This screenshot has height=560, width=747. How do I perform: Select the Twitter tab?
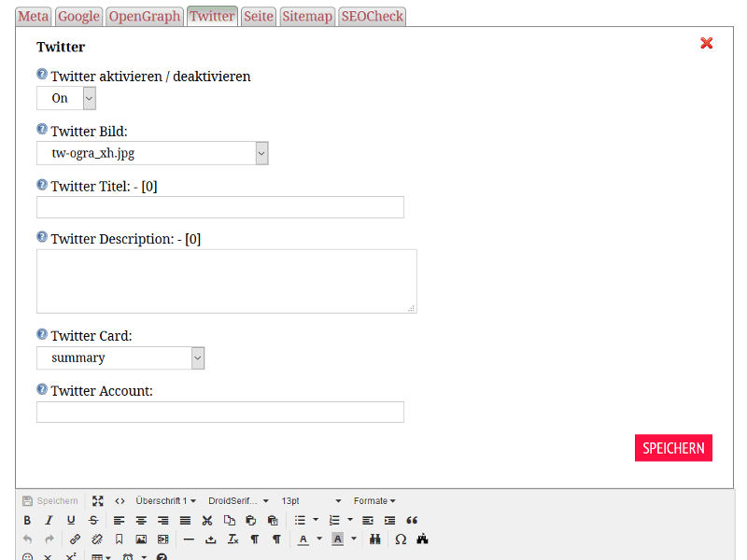pyautogui.click(x=212, y=16)
